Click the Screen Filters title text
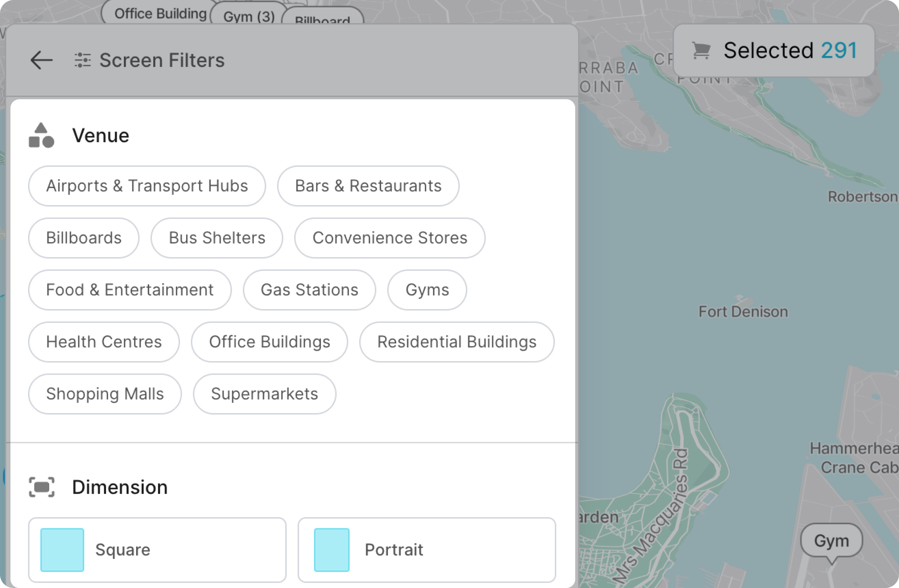899x588 pixels. [162, 60]
